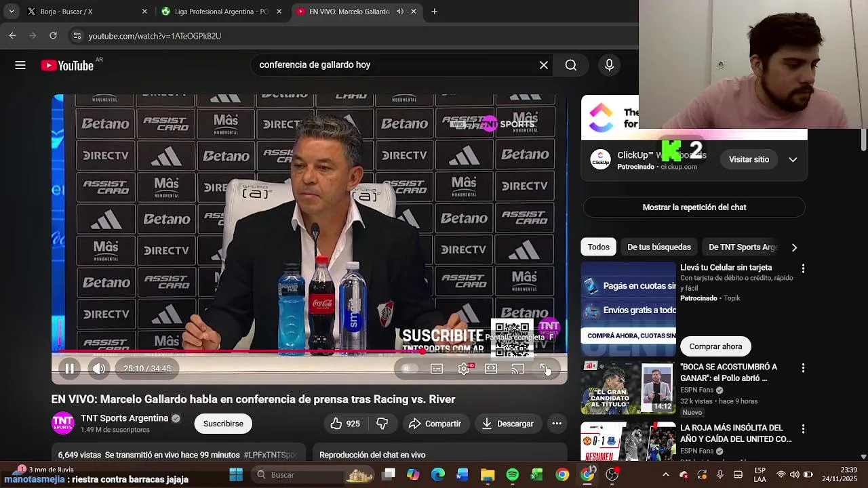Image resolution: width=868 pixels, height=488 pixels.
Task: Open the YouTube hamburger guide menu
Action: tap(20, 65)
